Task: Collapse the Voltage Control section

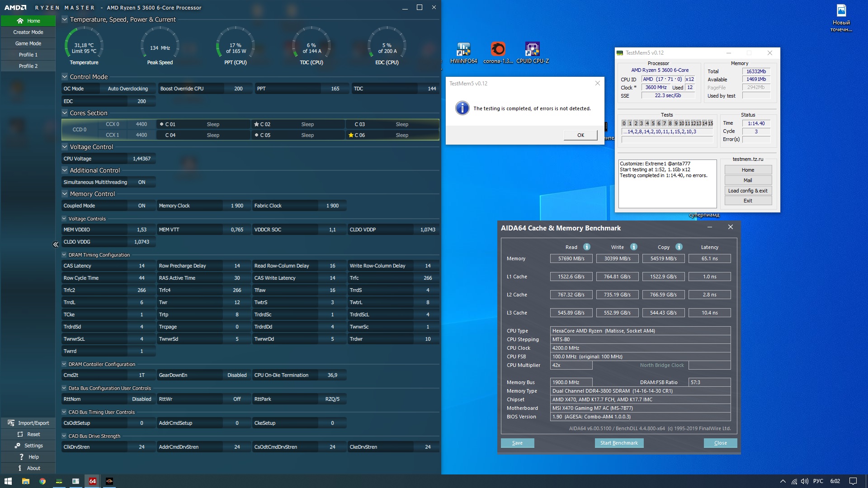Action: click(x=65, y=147)
